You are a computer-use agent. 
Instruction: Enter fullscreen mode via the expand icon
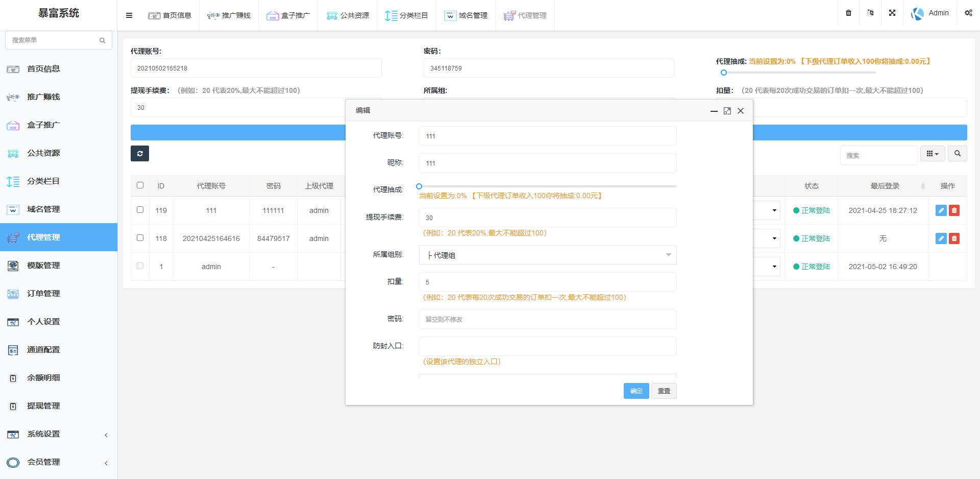tap(892, 13)
